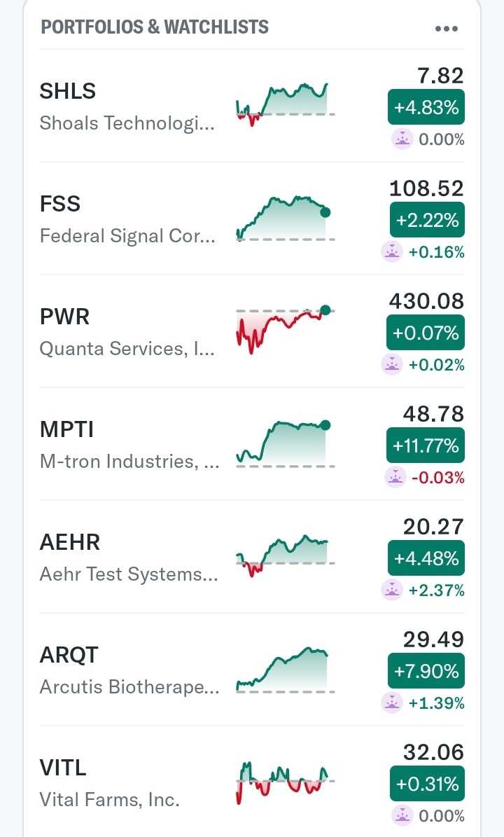Open the three-dot options menu
This screenshot has height=837, width=504.
pos(446,29)
